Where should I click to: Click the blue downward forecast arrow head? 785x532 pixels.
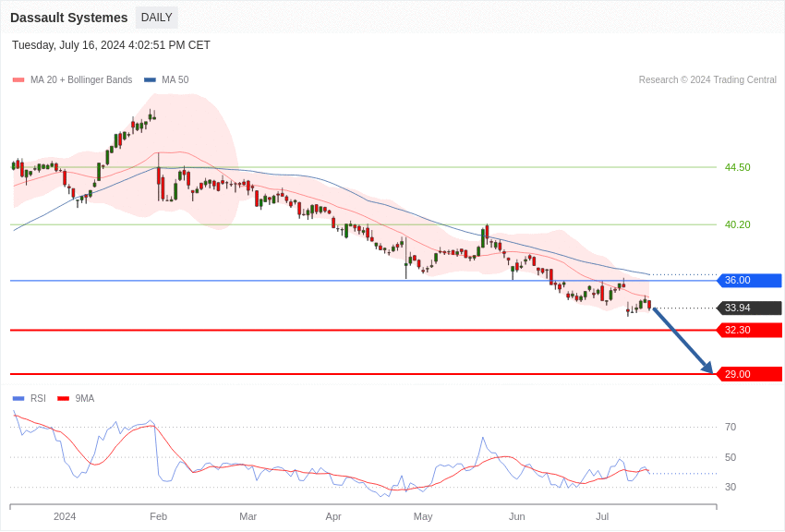(x=707, y=369)
